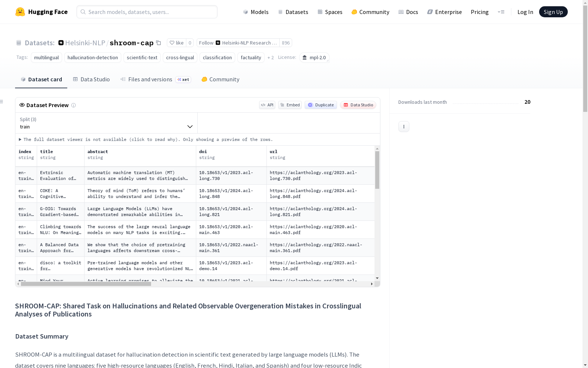Open the Community navigation item
The width and height of the screenshot is (588, 368).
370,12
